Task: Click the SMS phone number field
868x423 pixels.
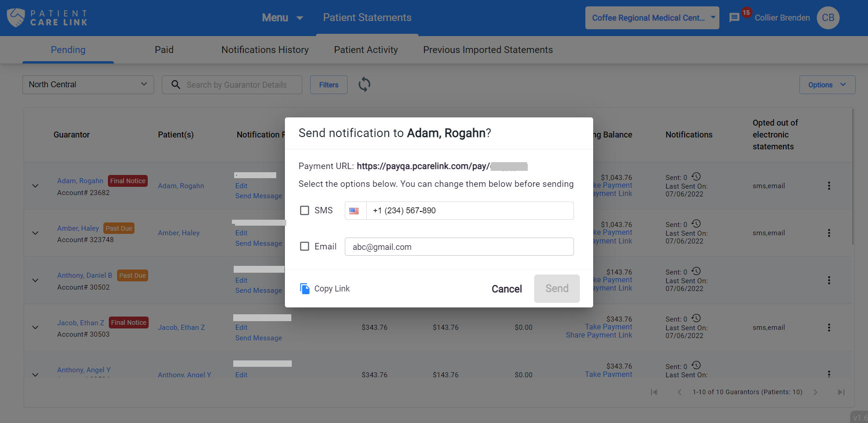Action: [470, 211]
